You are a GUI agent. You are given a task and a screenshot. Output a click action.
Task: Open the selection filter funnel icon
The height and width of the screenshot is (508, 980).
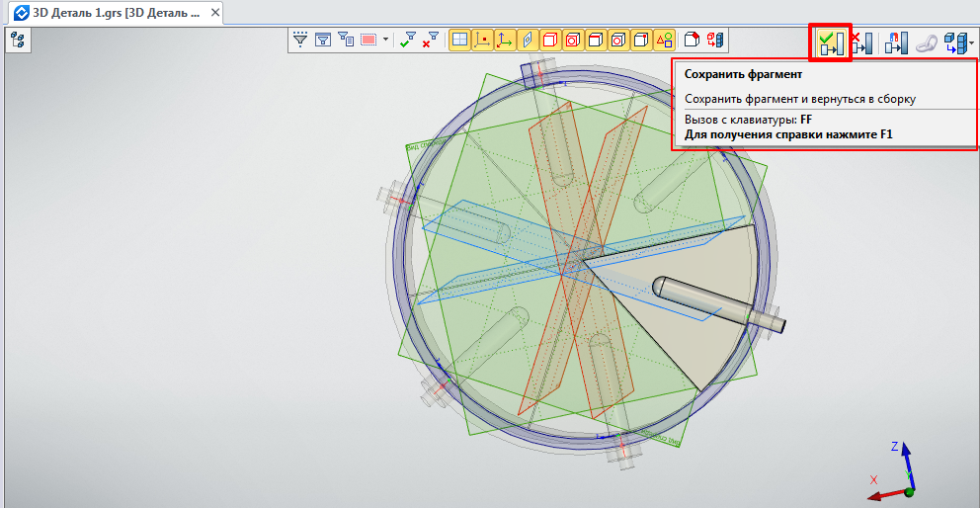pyautogui.click(x=301, y=41)
